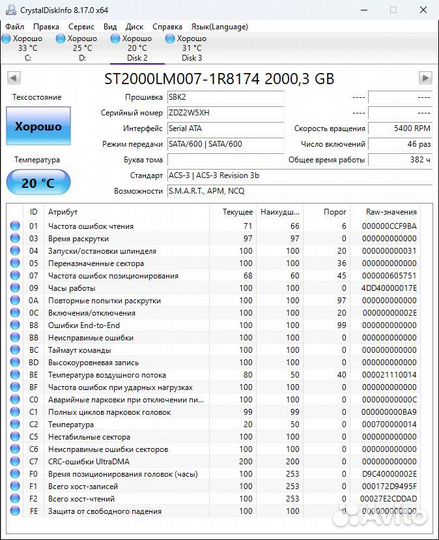The height and width of the screenshot is (540, 439).
Task: Click the total working time value 382 ч
Action: pyautogui.click(x=400, y=160)
